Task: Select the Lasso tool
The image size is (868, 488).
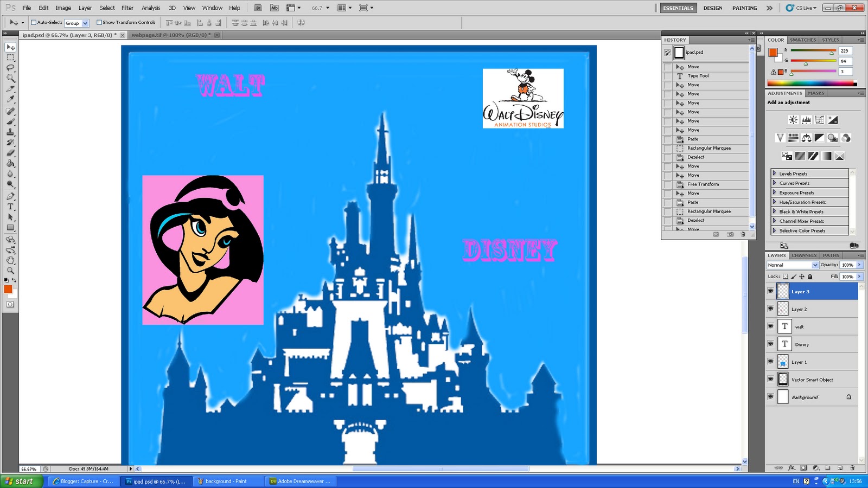Action: 10,68
